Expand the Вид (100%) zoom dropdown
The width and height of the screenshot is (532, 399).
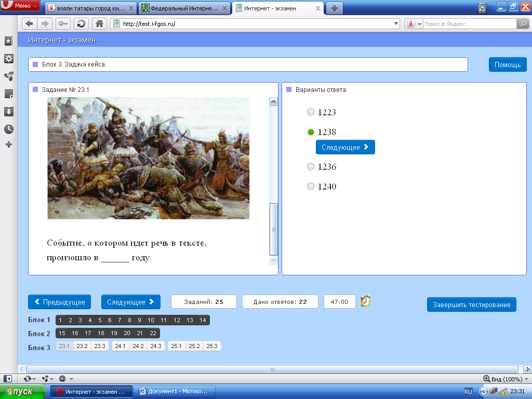tap(527, 379)
